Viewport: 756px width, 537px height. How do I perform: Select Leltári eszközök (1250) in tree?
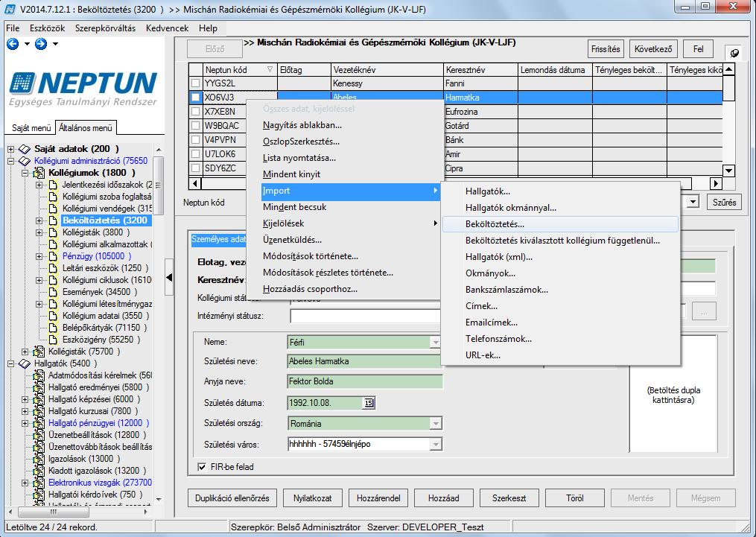tap(105, 268)
